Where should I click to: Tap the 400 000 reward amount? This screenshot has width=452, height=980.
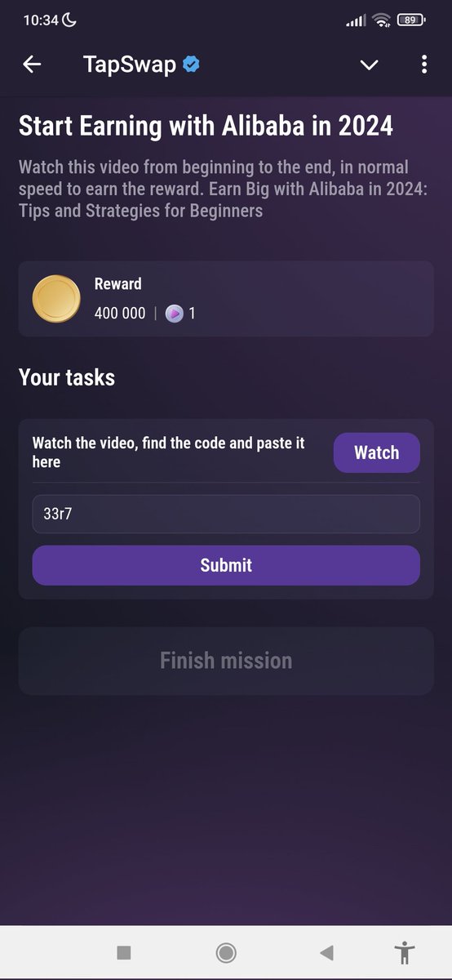click(120, 314)
